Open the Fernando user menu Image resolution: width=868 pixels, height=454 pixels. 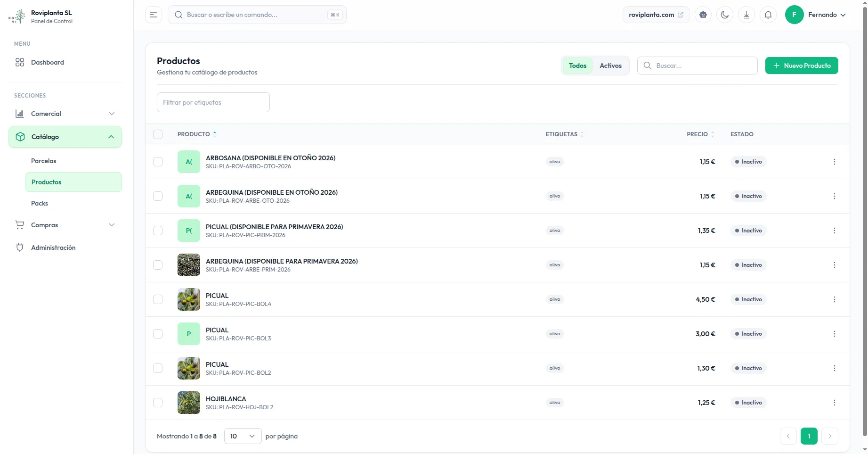point(816,15)
